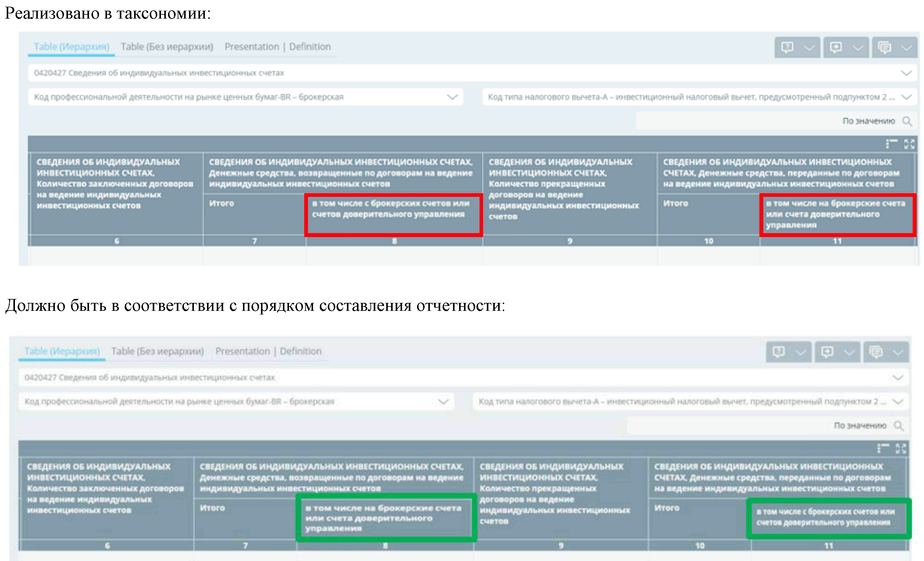Open Presentation tab in bottom panel
The height and width of the screenshot is (561, 924).
coord(243,351)
